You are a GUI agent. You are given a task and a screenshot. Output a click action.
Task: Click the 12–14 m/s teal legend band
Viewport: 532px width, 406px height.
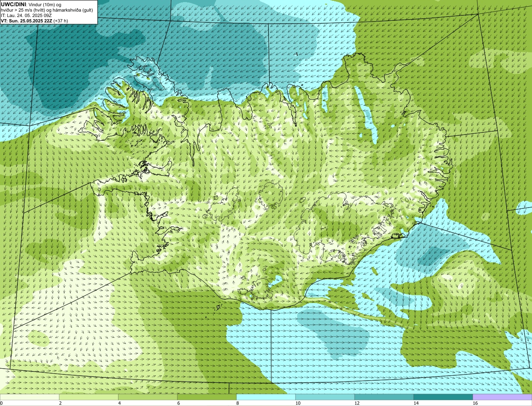[384, 397]
